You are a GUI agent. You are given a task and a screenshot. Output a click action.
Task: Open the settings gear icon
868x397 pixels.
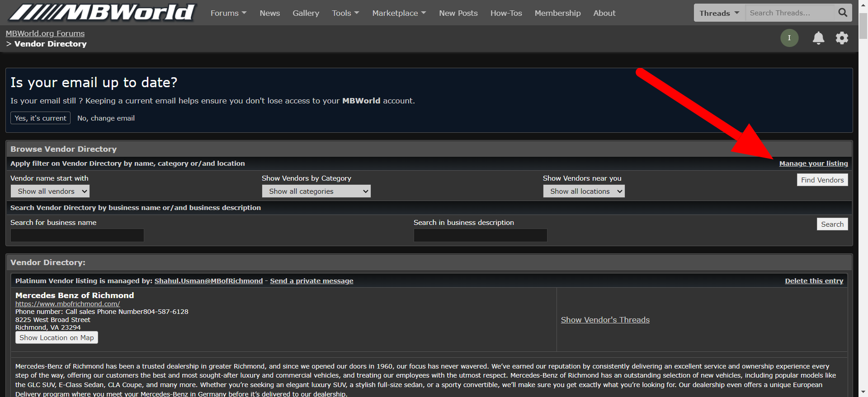(842, 38)
